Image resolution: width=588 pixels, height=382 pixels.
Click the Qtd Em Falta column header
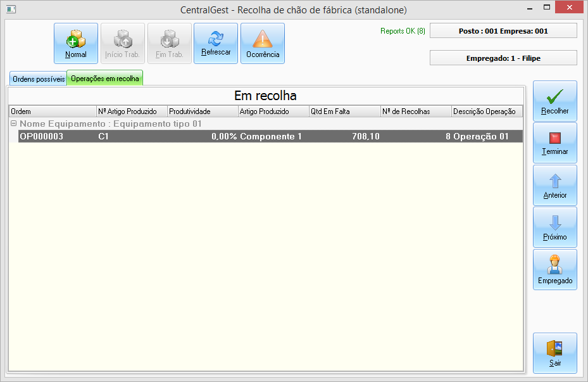pos(345,111)
